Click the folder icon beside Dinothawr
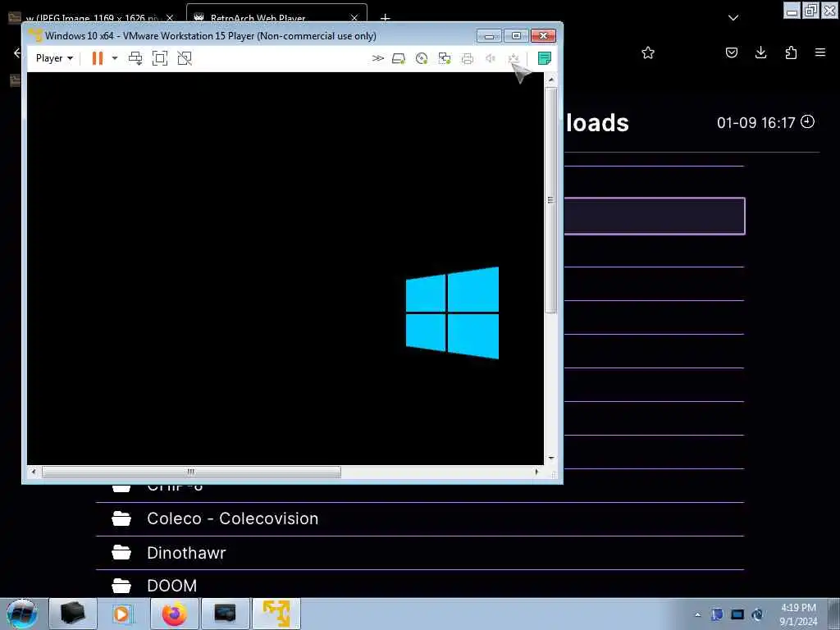840x630 pixels. point(121,552)
